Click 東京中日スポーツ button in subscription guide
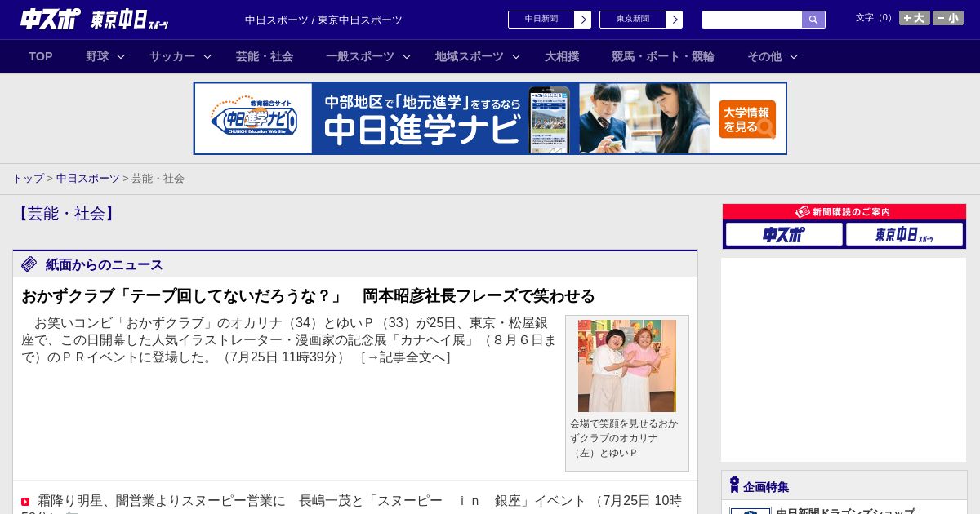 click(x=904, y=235)
